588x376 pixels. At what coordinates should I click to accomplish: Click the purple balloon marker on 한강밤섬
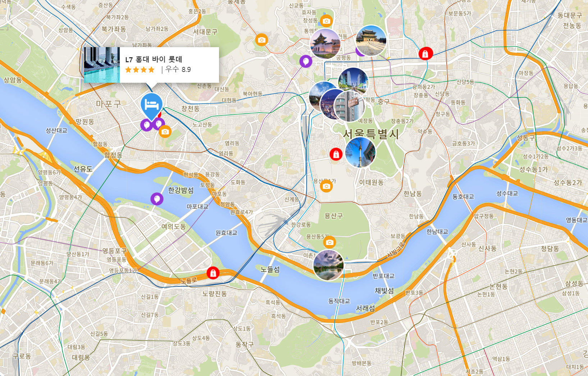[x=157, y=199]
